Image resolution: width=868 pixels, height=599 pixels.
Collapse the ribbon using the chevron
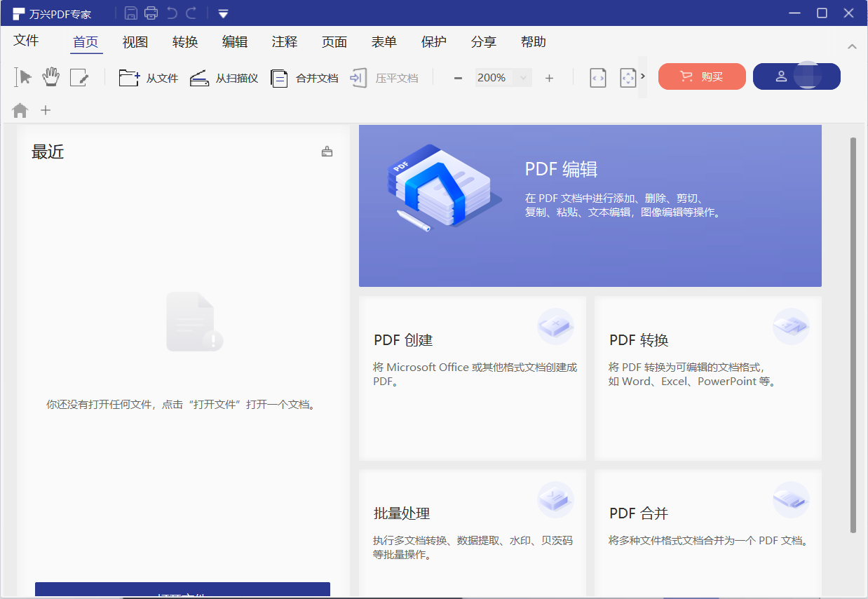pyautogui.click(x=852, y=46)
